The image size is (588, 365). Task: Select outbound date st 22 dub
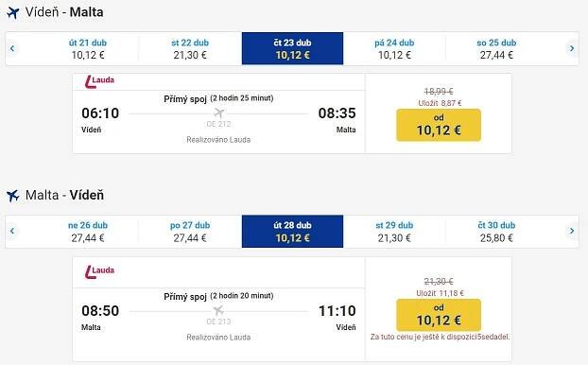pyautogui.click(x=190, y=49)
